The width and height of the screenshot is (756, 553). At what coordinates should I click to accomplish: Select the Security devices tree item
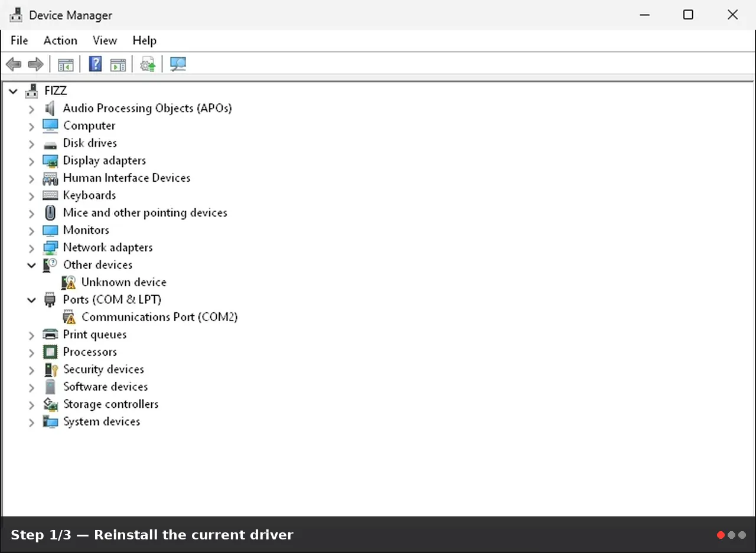[x=103, y=369]
